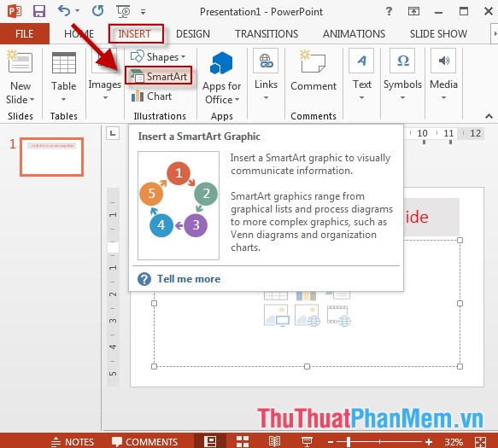Viewport: 498px width, 448px height.
Task: Open the Undo history dropdown arrow
Action: pyautogui.click(x=77, y=11)
